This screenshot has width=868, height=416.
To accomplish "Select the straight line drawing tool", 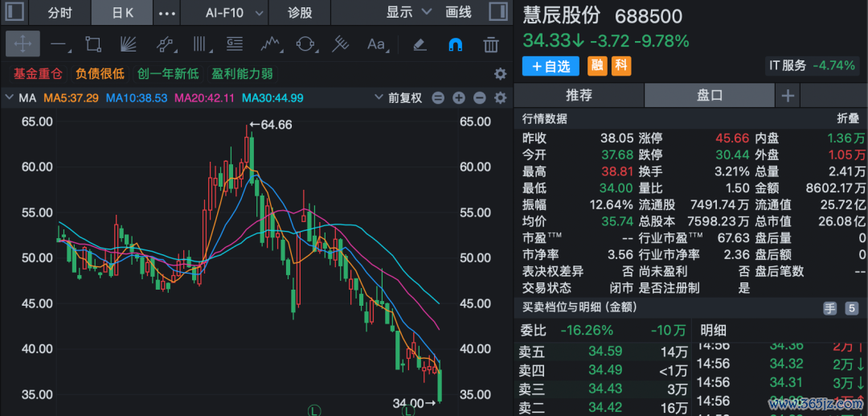I will [x=58, y=43].
